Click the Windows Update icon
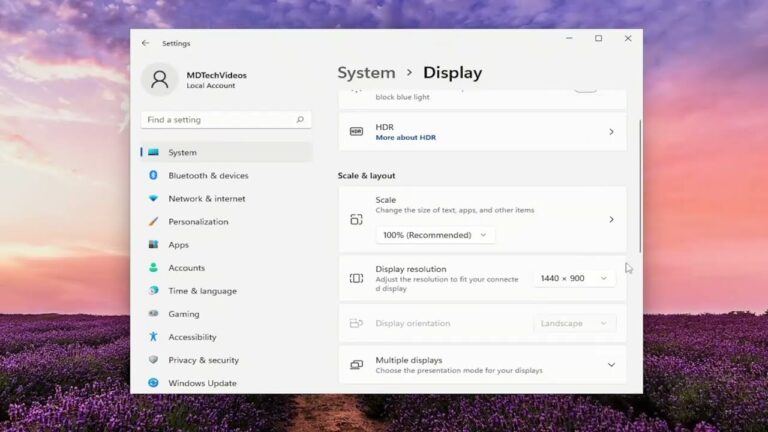The height and width of the screenshot is (432, 768). (153, 383)
